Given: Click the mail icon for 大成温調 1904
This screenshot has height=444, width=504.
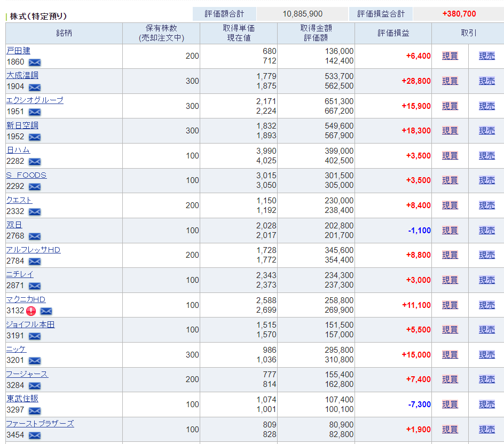Looking at the screenshot, I should [35, 88].
